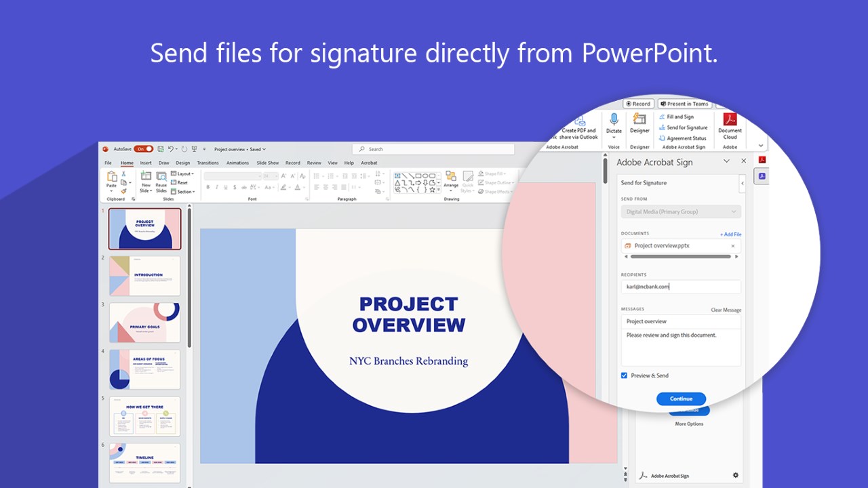
Task: Click the Continue button
Action: click(x=681, y=399)
